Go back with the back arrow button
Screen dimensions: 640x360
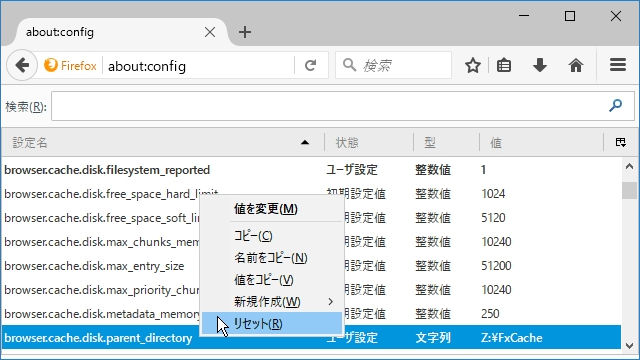[x=21, y=65]
